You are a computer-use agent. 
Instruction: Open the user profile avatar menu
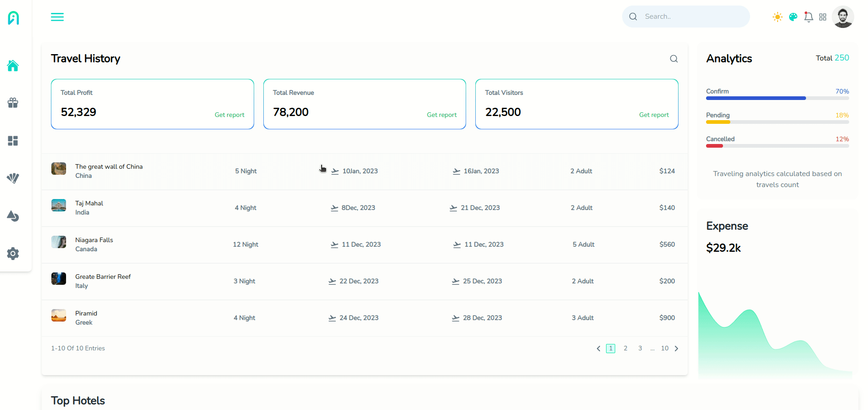pos(842,17)
